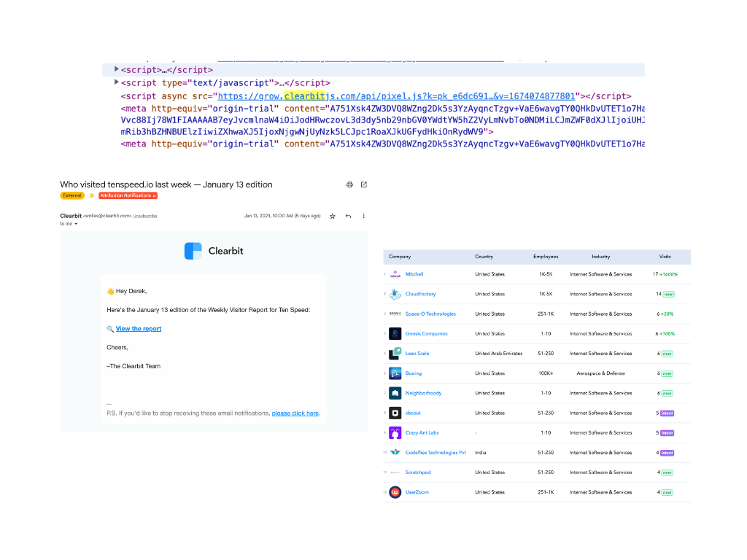The height and width of the screenshot is (560, 747).
Task: Open the Gnosis Companies link
Action: click(x=426, y=334)
